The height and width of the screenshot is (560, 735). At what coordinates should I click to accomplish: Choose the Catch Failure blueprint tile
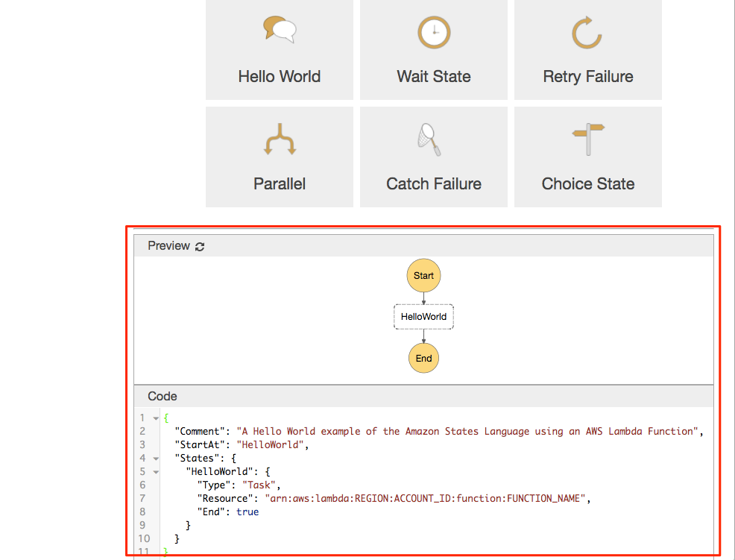[x=433, y=157]
